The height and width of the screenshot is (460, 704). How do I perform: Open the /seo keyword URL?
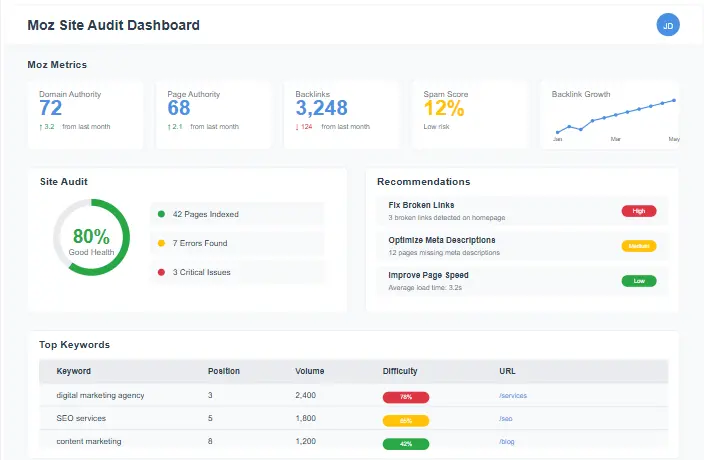[506, 419]
